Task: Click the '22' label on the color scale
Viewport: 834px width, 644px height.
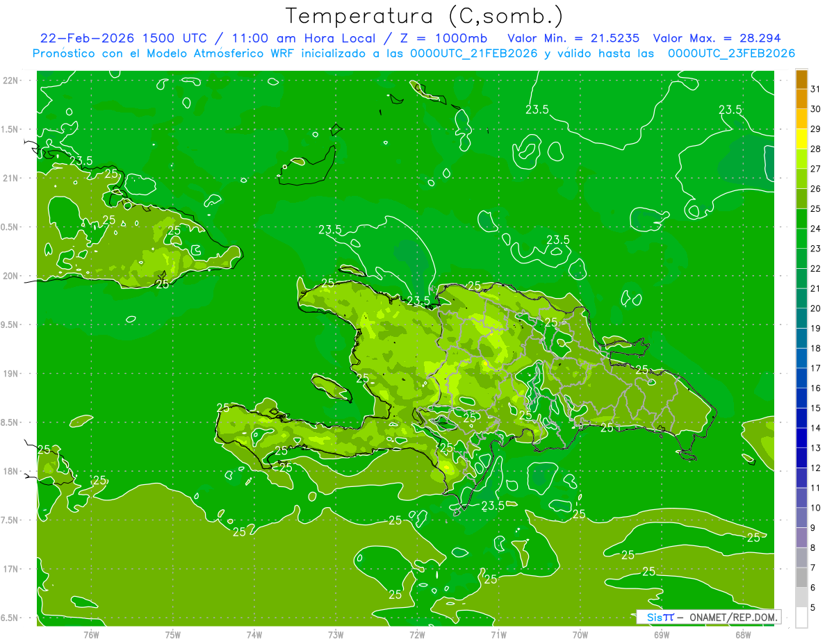Action: [816, 268]
